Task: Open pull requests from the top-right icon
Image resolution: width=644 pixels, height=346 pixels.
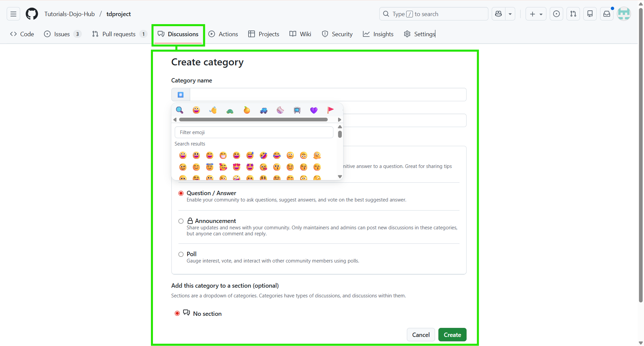Action: (x=573, y=14)
